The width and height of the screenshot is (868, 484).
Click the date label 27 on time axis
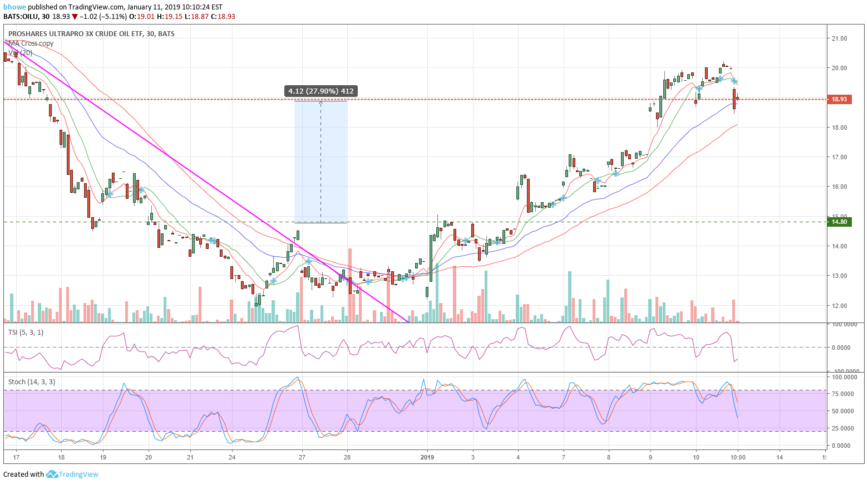click(302, 458)
